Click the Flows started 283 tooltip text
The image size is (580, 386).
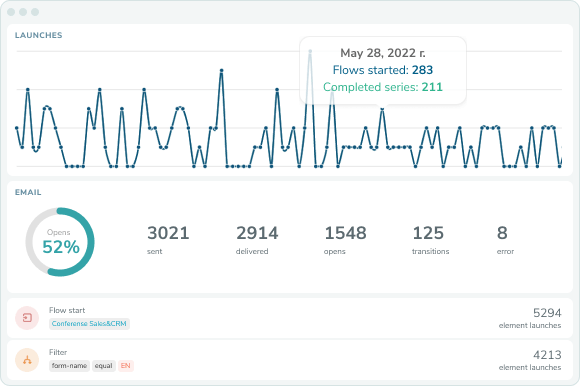tap(382, 70)
